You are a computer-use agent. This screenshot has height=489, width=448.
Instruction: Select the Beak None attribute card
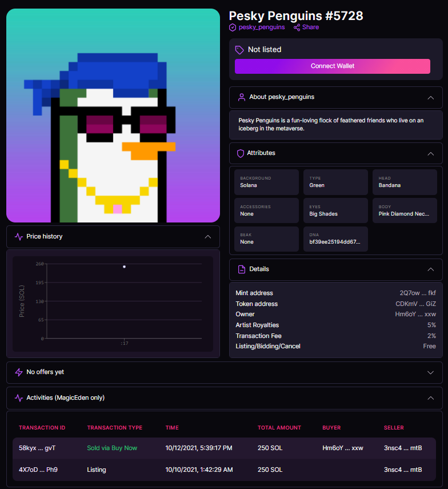pos(266,239)
